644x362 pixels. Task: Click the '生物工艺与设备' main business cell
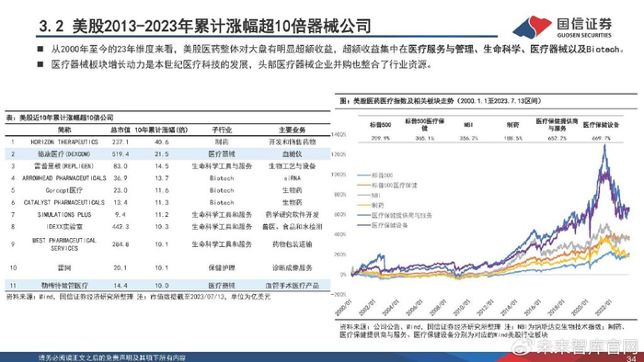click(292, 166)
